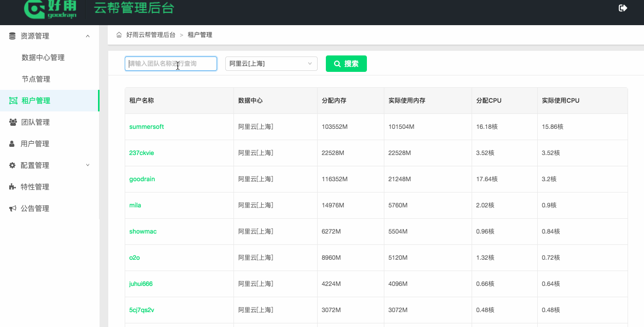
Task: Open the mila tenant link
Action: [135, 205]
